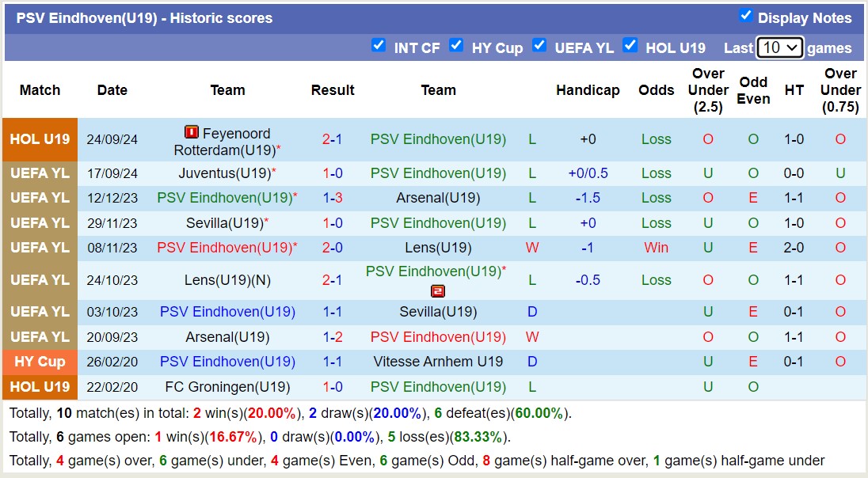Click the Odds column header

[657, 90]
